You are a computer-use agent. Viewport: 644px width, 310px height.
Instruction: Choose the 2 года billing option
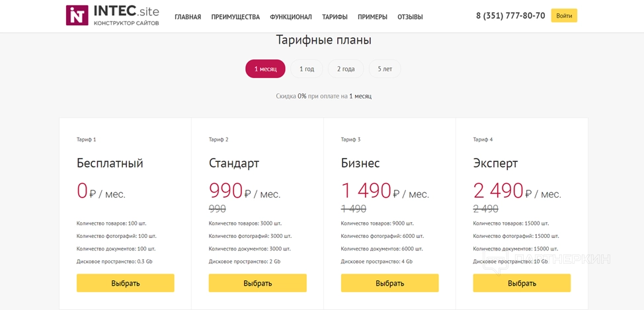[346, 69]
